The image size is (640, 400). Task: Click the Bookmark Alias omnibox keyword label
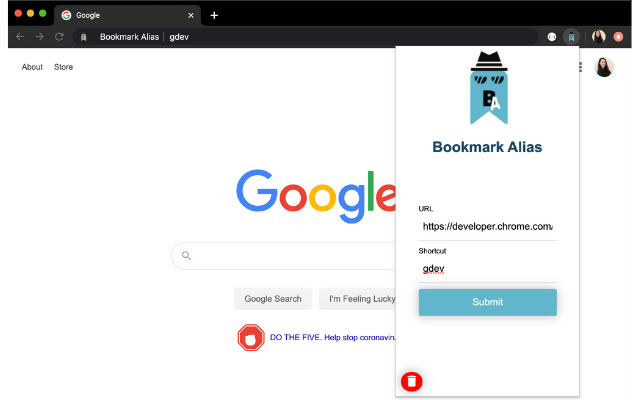pyautogui.click(x=129, y=37)
